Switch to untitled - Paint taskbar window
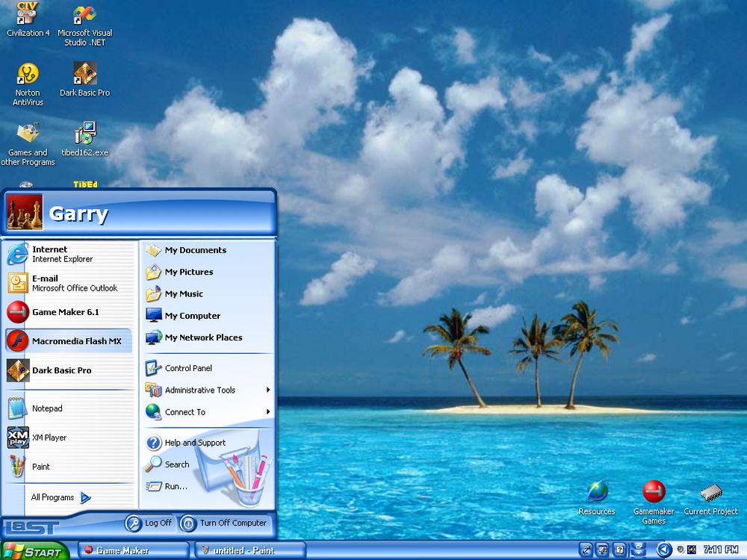Viewport: 747px width, 560px height. [250, 550]
